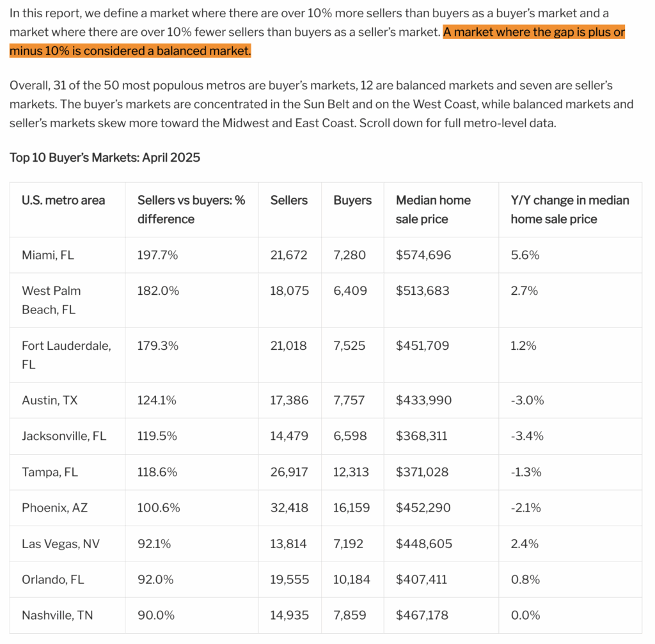Select Phoenix's 100.6% difference cell
This screenshot has height=644, width=655.
click(x=159, y=508)
